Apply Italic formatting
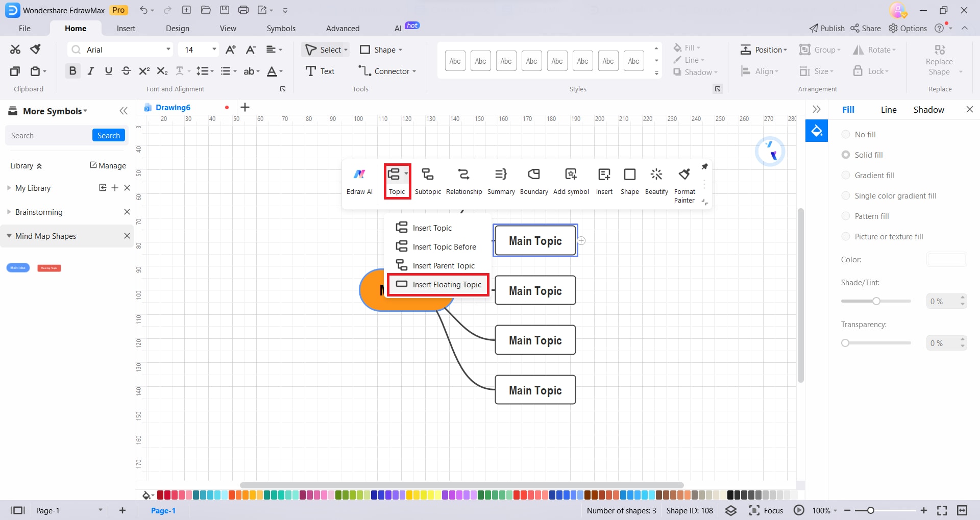This screenshot has height=520, width=980. pyautogui.click(x=91, y=71)
